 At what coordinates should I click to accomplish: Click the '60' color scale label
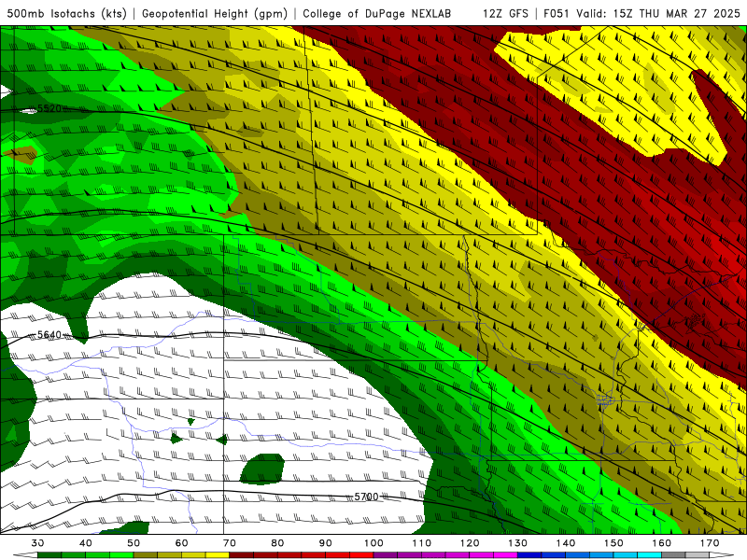181,543
